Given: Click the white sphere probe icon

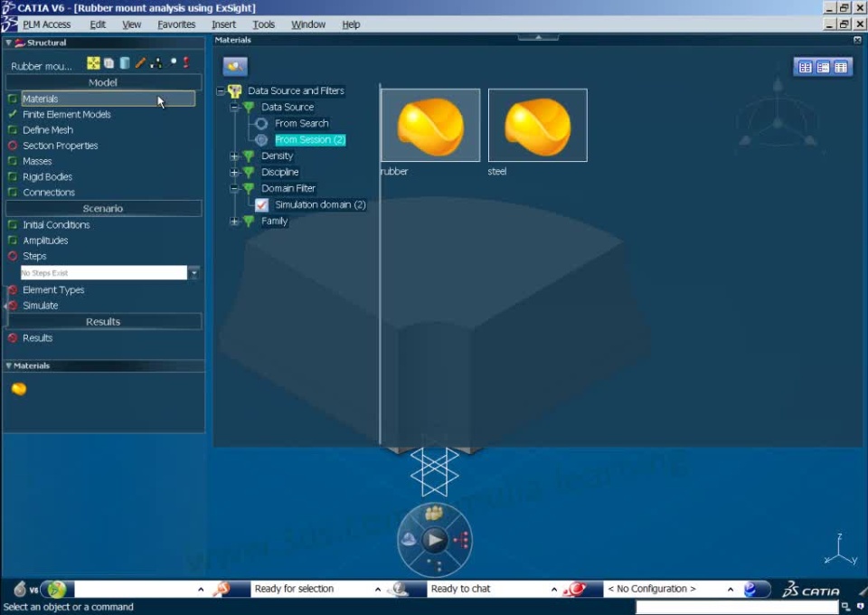Looking at the screenshot, I should point(174,61).
